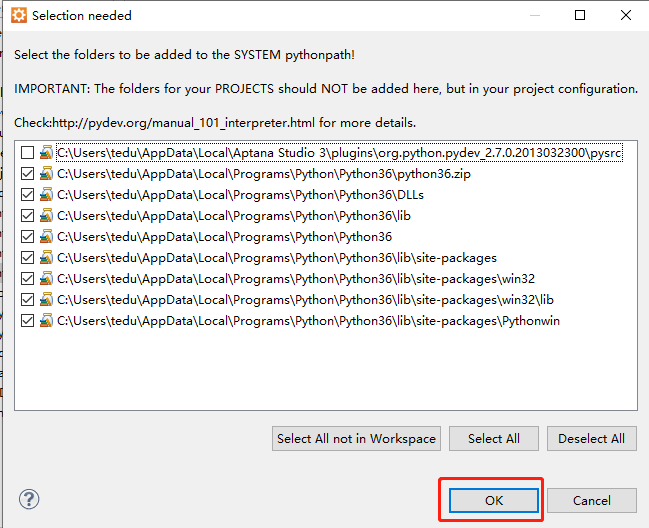This screenshot has height=528, width=649.
Task: Uncheck the Pythonwin folder checkbox
Action: pos(27,321)
